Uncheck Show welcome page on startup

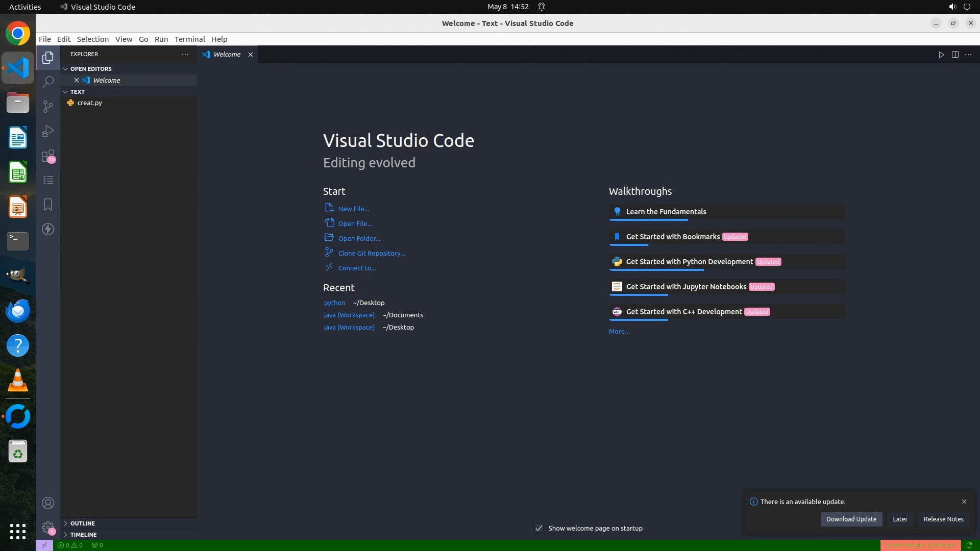point(539,528)
